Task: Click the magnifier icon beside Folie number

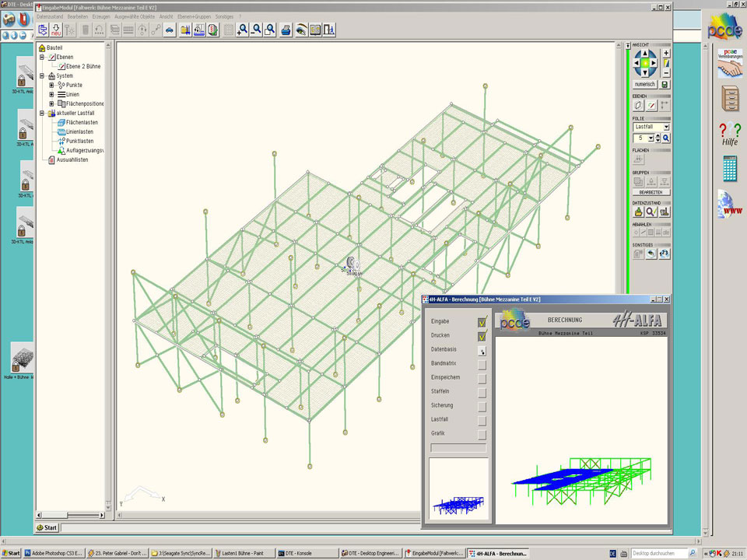Action: tap(666, 138)
